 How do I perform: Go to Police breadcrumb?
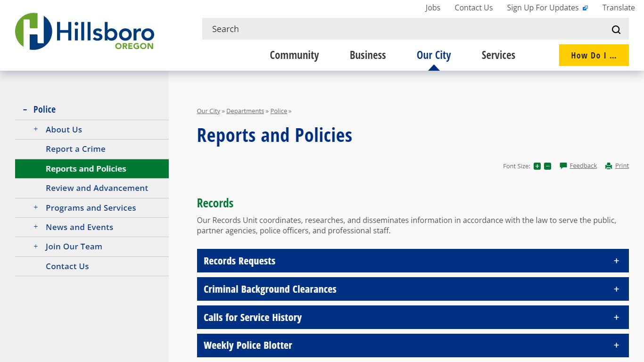pyautogui.click(x=279, y=111)
